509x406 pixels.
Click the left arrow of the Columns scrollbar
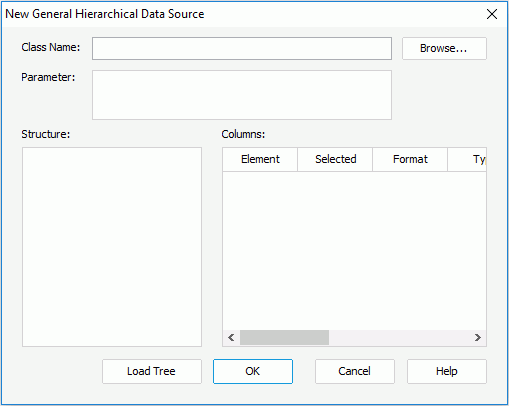pyautogui.click(x=231, y=338)
